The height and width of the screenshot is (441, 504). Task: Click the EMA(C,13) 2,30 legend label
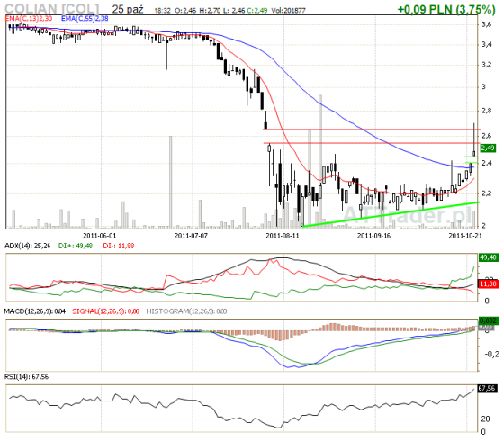(x=29, y=18)
